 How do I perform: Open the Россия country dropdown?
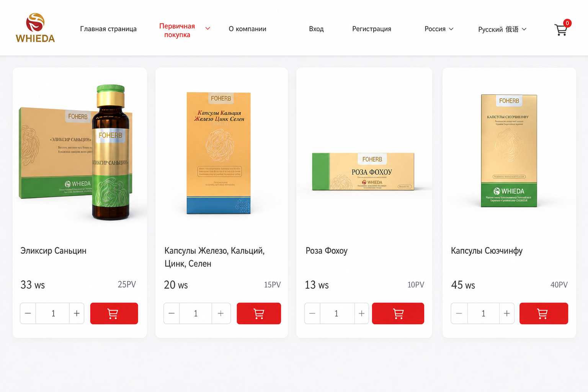439,29
